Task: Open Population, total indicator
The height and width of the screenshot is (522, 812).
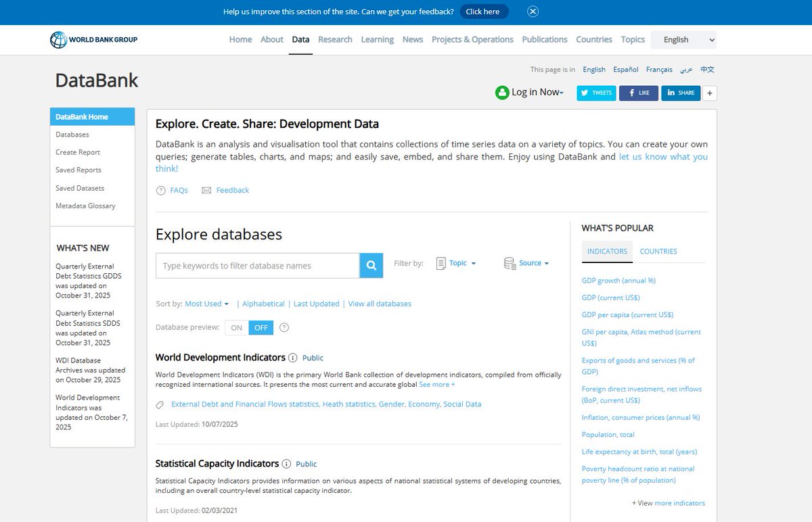Action: click(x=608, y=435)
